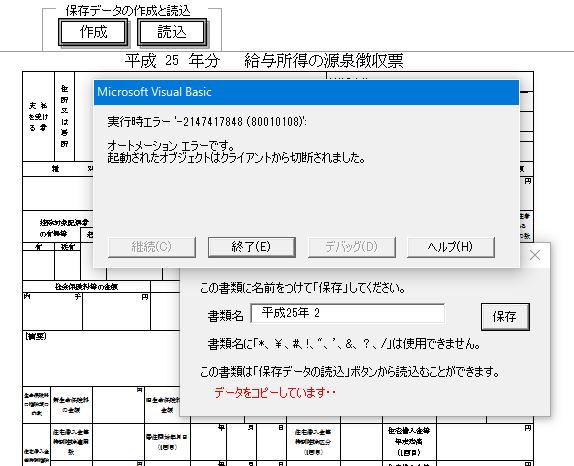The image size is (574, 466).
Task: Click the 支払を受ける者 header cell
Action: 38,116
